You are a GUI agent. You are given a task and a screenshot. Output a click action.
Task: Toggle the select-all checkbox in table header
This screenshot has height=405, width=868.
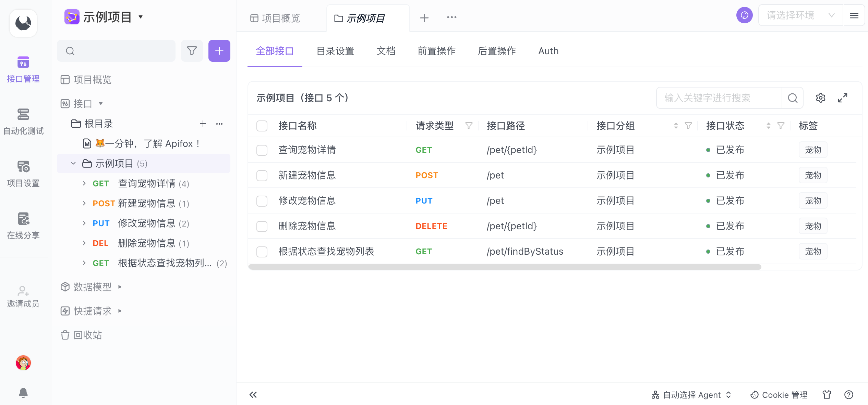coord(262,126)
